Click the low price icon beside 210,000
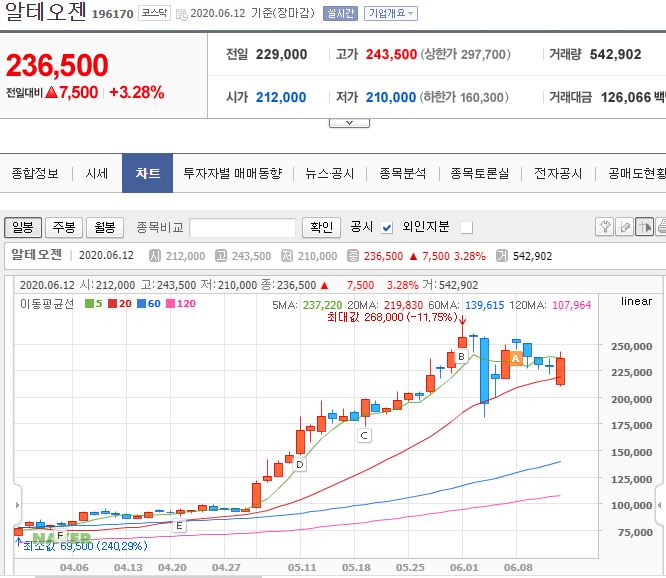Viewport: 666px width, 578px height. tap(287, 256)
